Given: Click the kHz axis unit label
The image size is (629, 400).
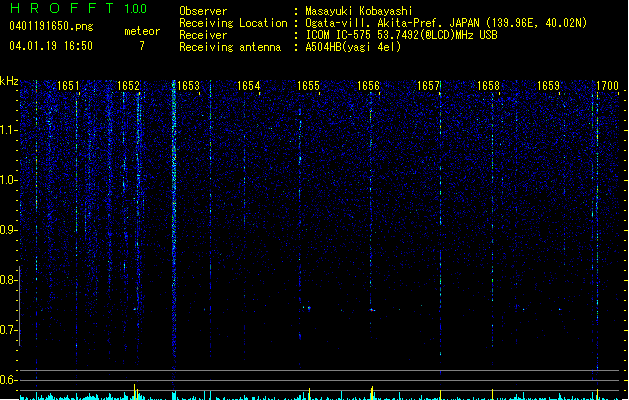Looking at the screenshot, I should (9, 81).
